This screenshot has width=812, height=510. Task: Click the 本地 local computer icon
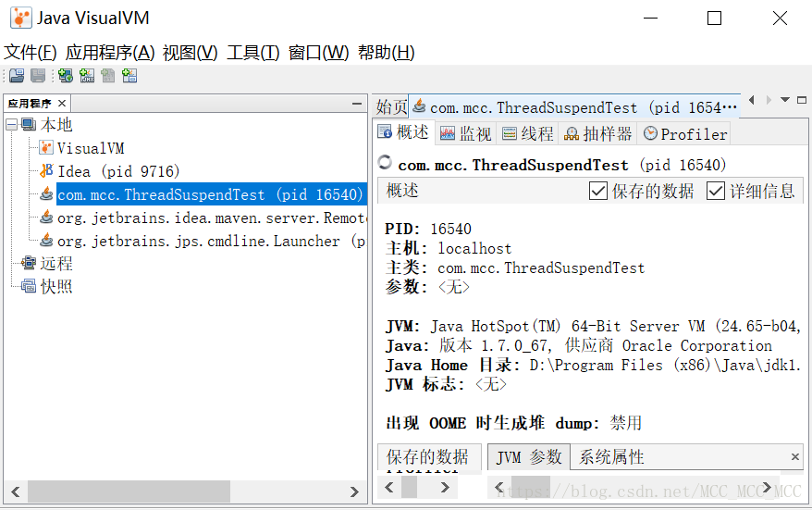(x=29, y=124)
